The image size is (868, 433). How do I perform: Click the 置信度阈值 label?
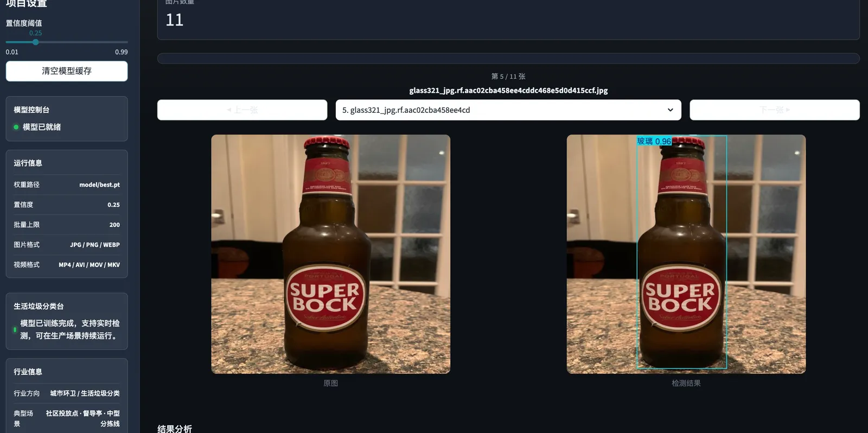click(x=24, y=23)
